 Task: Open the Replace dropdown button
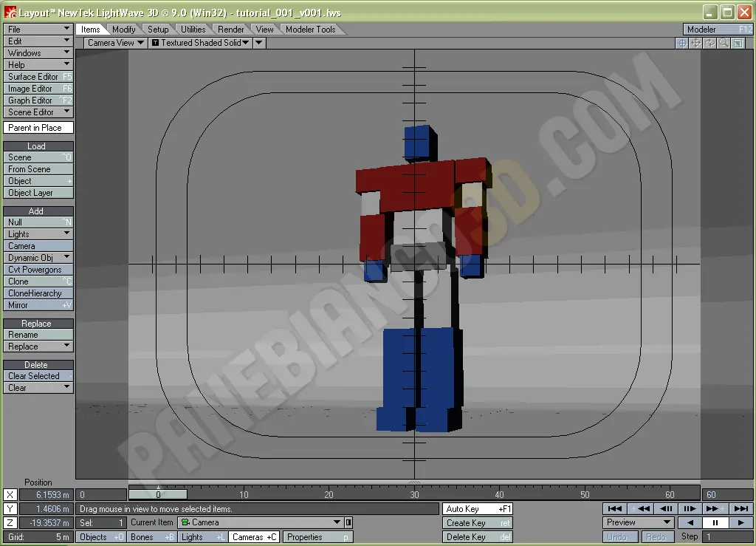pos(38,347)
